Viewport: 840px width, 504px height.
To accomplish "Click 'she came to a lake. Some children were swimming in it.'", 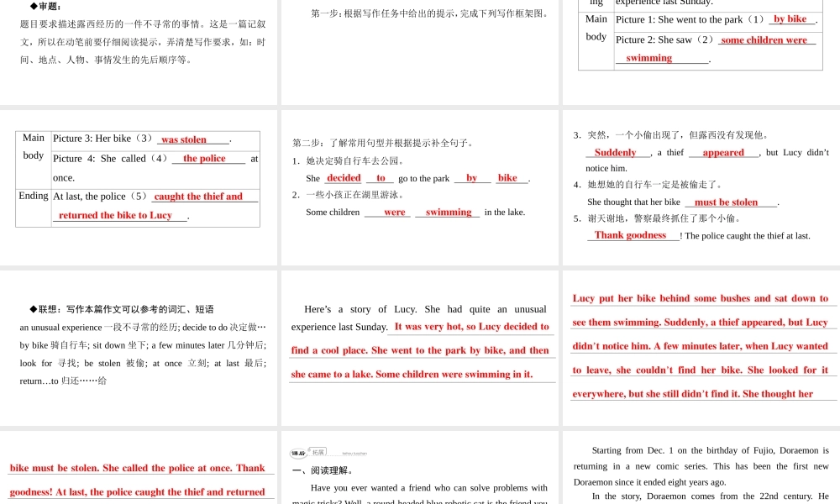I will 412,375.
